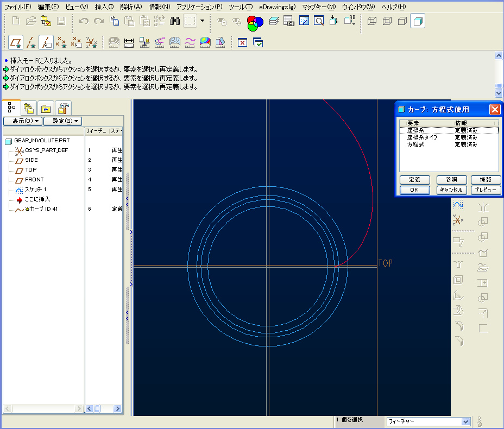The width and height of the screenshot is (504, 429).
Task: Select wireframe display mode cube icon
Action: click(x=372, y=21)
